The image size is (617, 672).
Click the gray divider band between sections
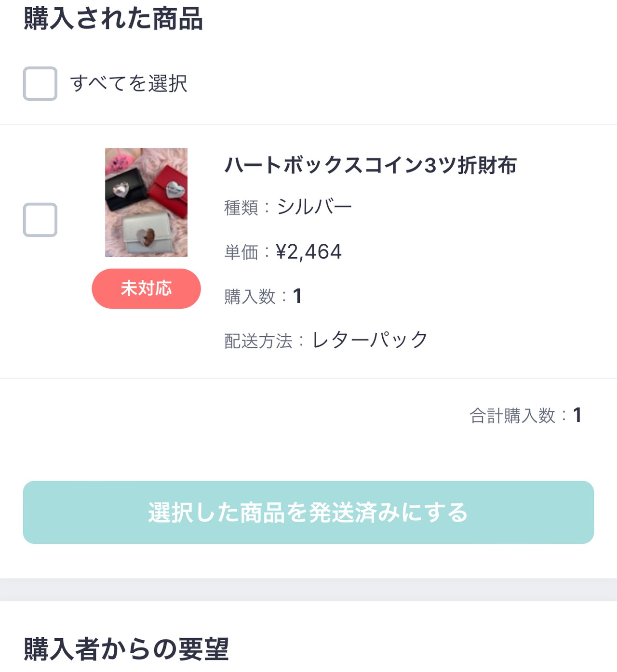click(x=308, y=590)
